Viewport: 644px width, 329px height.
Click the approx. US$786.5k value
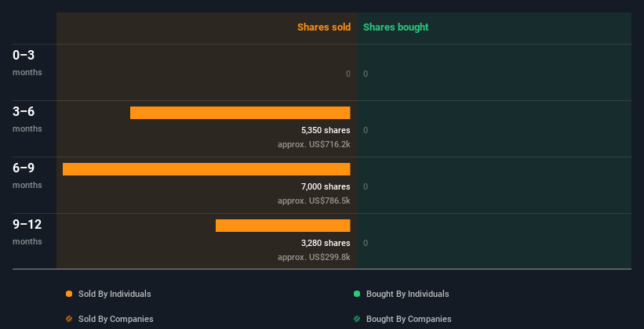click(314, 201)
